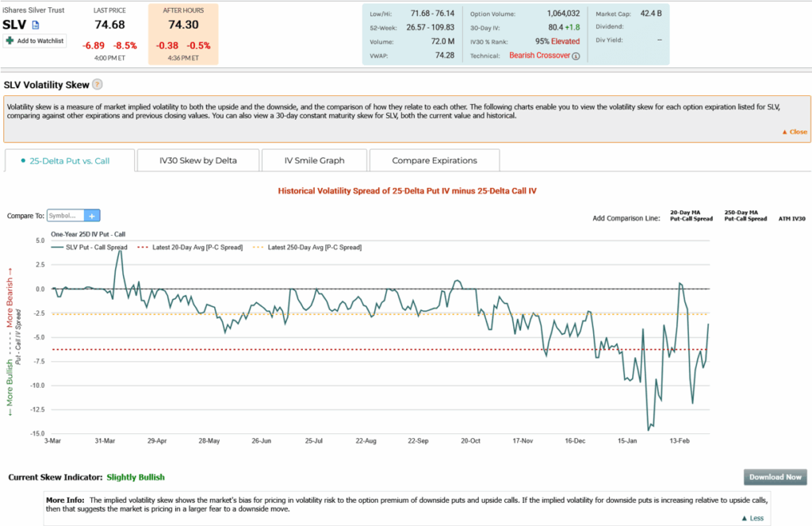Click the Compare To symbol input field

[x=65, y=215]
